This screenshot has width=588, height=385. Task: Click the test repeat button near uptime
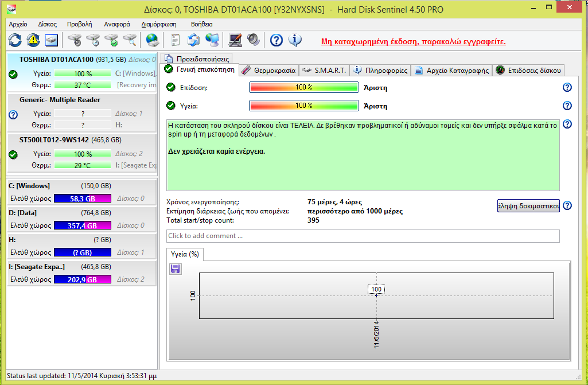[528, 205]
